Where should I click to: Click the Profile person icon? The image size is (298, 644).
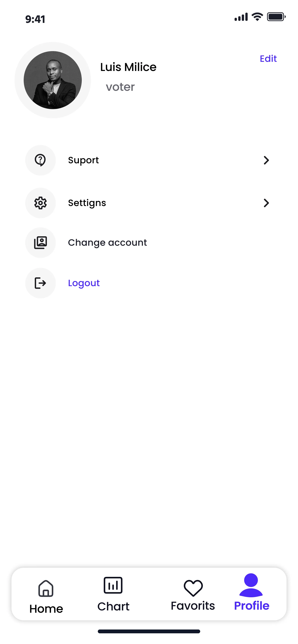(x=251, y=585)
